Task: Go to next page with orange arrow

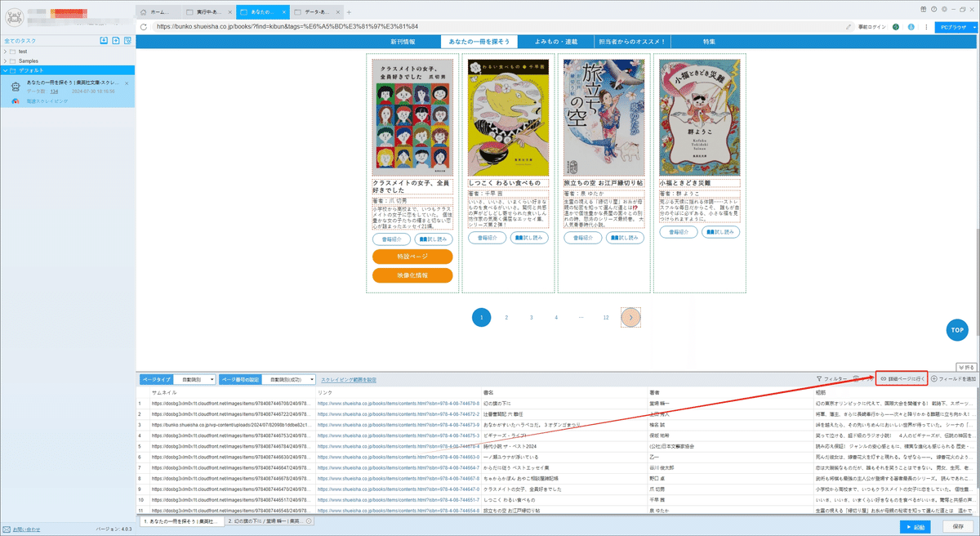Action: 630,317
